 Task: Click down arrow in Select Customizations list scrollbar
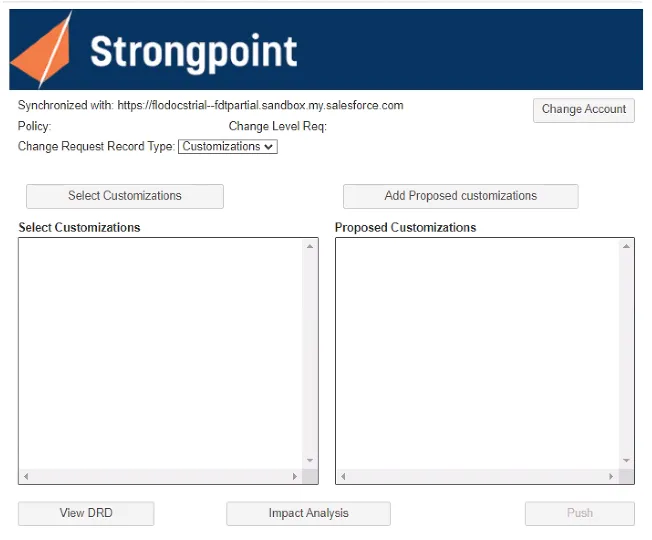pos(310,461)
